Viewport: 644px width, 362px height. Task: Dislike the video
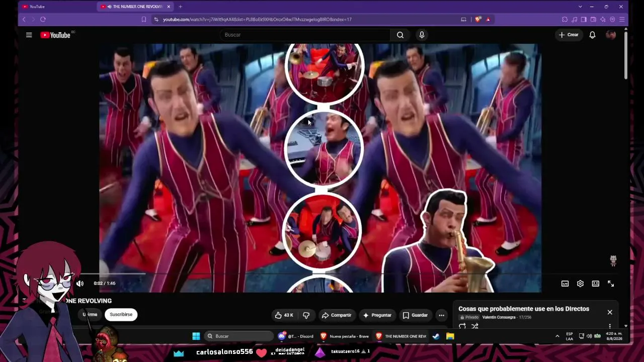(x=306, y=315)
